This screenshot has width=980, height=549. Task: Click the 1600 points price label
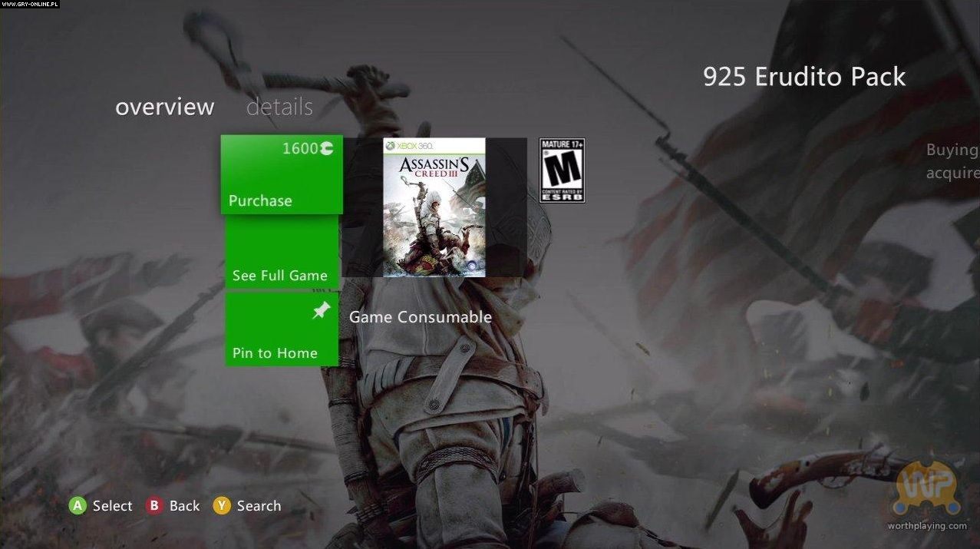point(300,148)
